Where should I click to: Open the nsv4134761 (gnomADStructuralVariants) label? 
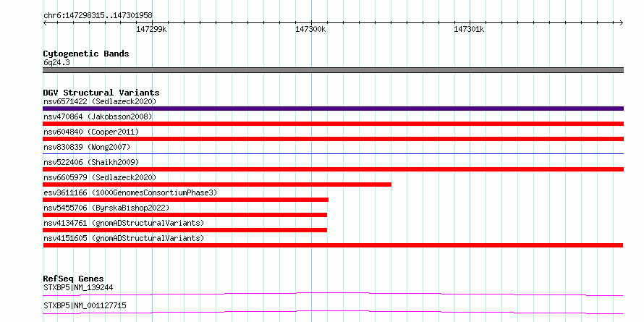point(124,223)
